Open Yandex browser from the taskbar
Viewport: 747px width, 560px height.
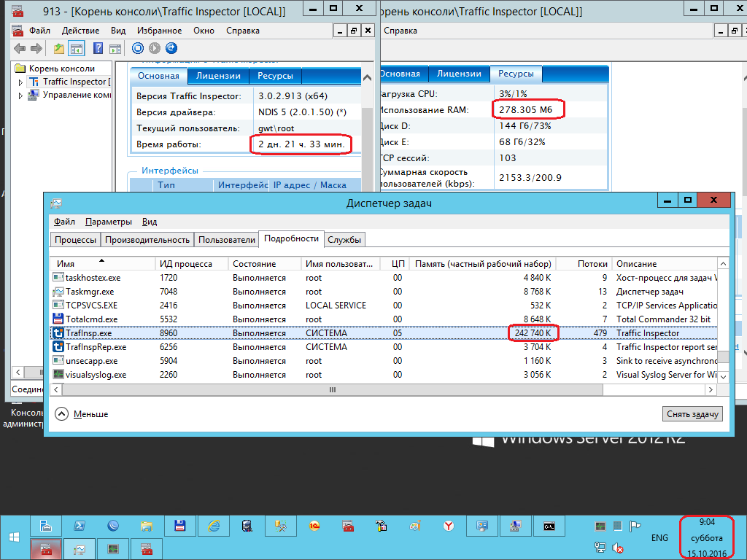[449, 526]
